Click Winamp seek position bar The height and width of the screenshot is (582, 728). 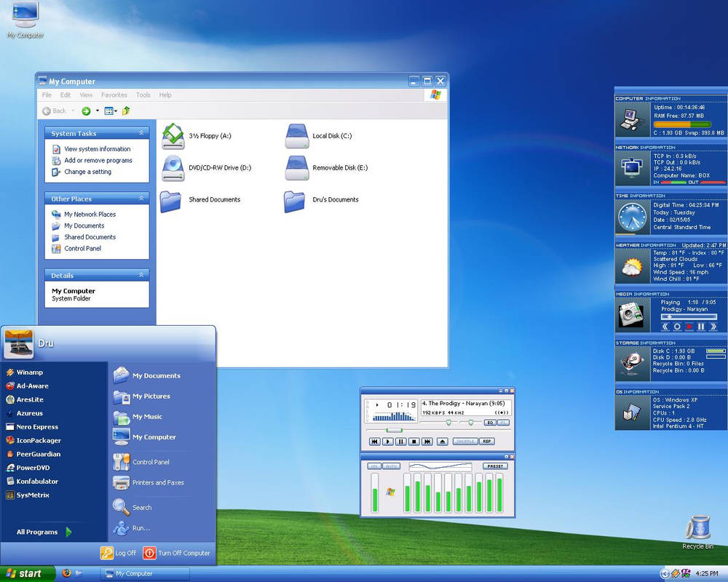(x=438, y=431)
